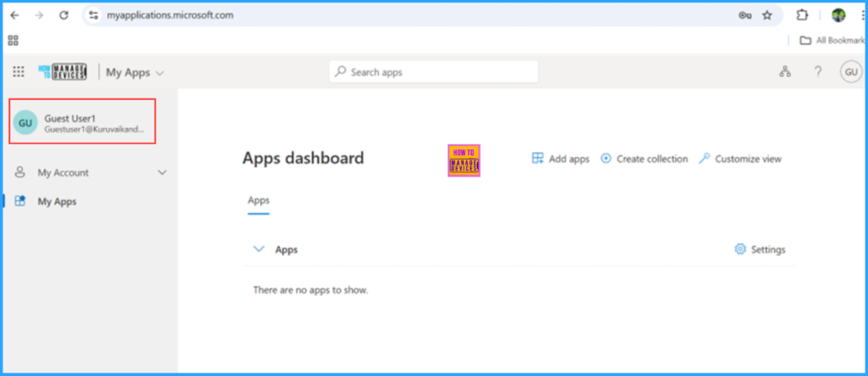Click the Create collection button

coord(644,159)
